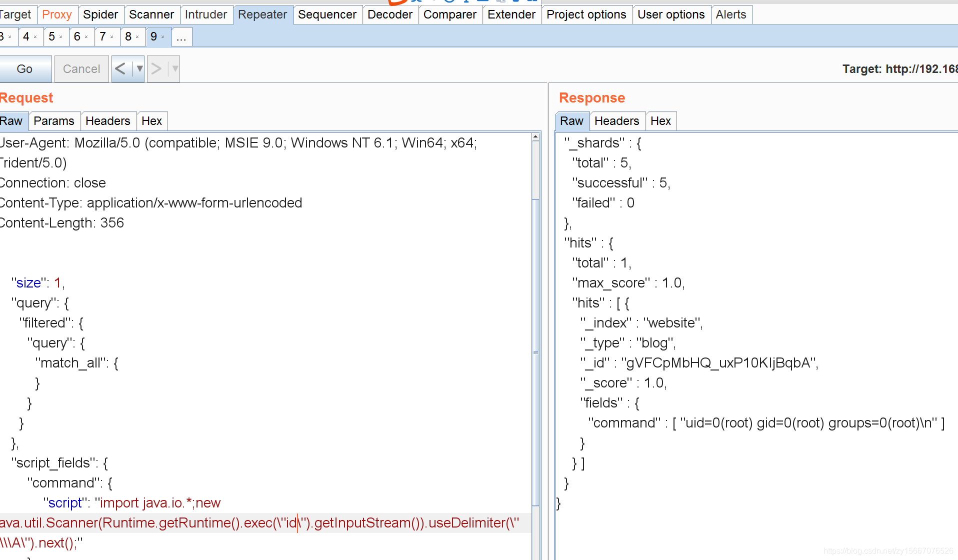
Task: Open the Request Hex tab
Action: [x=152, y=121]
